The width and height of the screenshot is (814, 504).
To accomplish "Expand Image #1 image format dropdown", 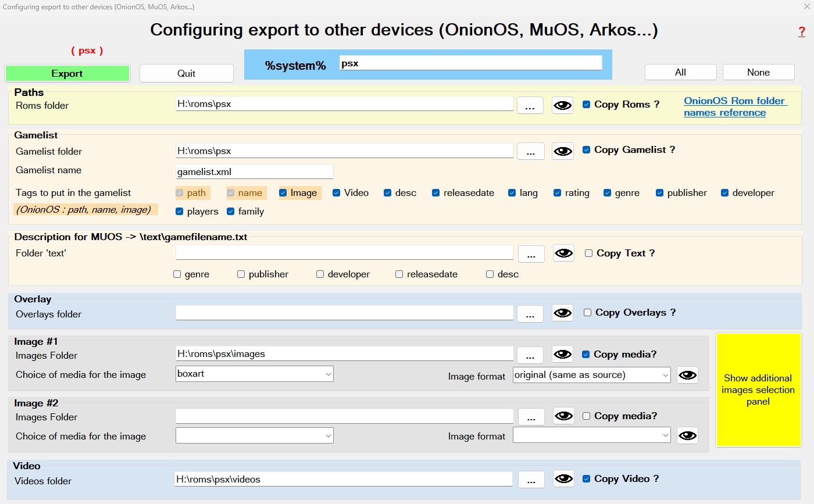I will [591, 375].
